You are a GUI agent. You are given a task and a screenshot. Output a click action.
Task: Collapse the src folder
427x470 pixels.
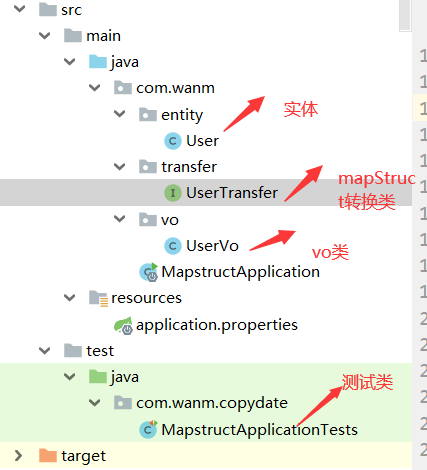tap(20, 9)
